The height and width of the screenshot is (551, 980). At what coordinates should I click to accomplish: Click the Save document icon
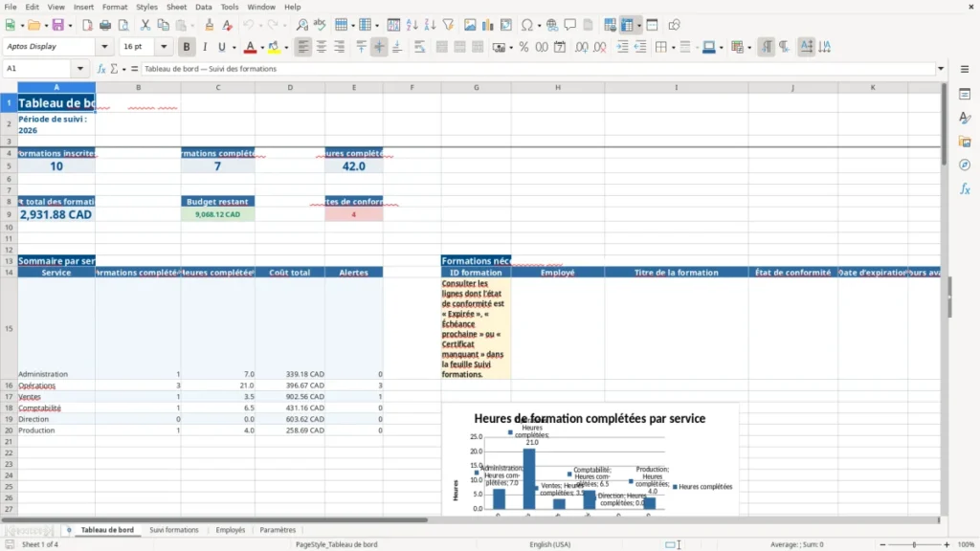(58, 25)
